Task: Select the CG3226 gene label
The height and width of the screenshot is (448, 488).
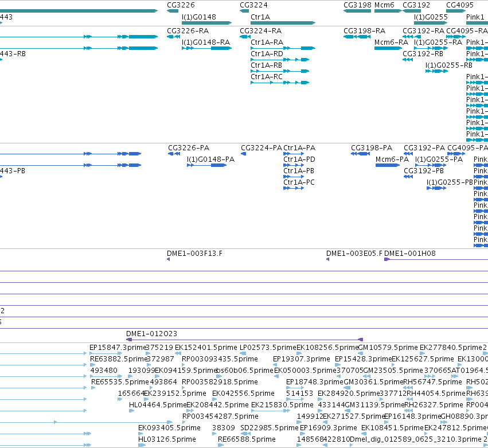Action: [x=181, y=5]
